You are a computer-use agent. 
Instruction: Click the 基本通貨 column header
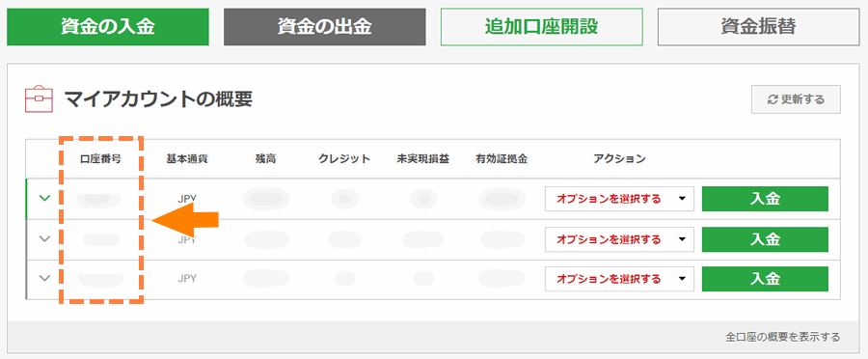point(187,159)
